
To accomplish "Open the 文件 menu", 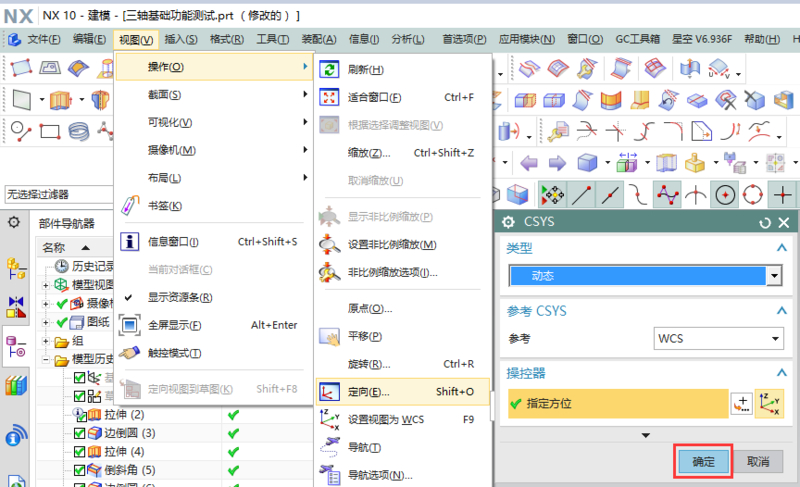I will pos(43,39).
